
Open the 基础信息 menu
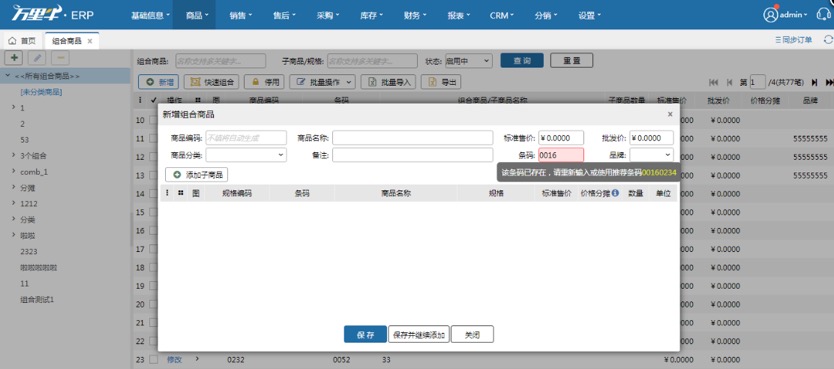point(151,15)
